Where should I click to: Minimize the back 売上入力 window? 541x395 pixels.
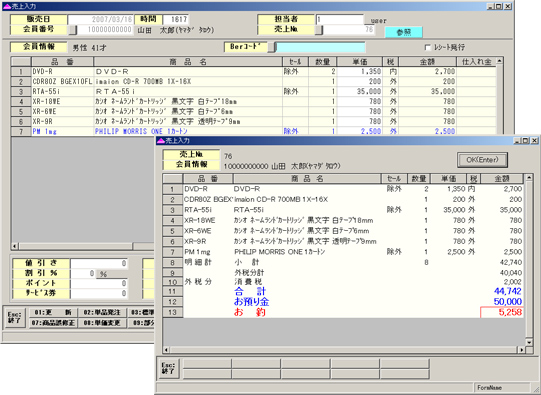tap(490, 6)
